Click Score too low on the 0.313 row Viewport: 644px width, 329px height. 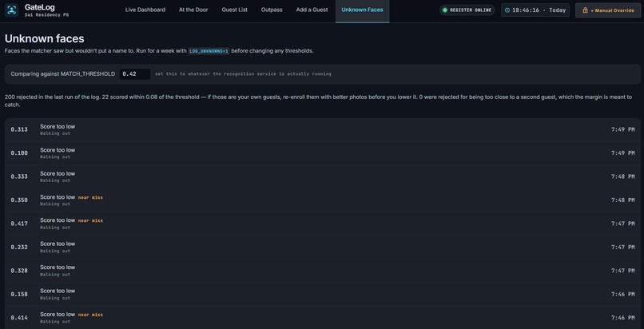pos(58,126)
